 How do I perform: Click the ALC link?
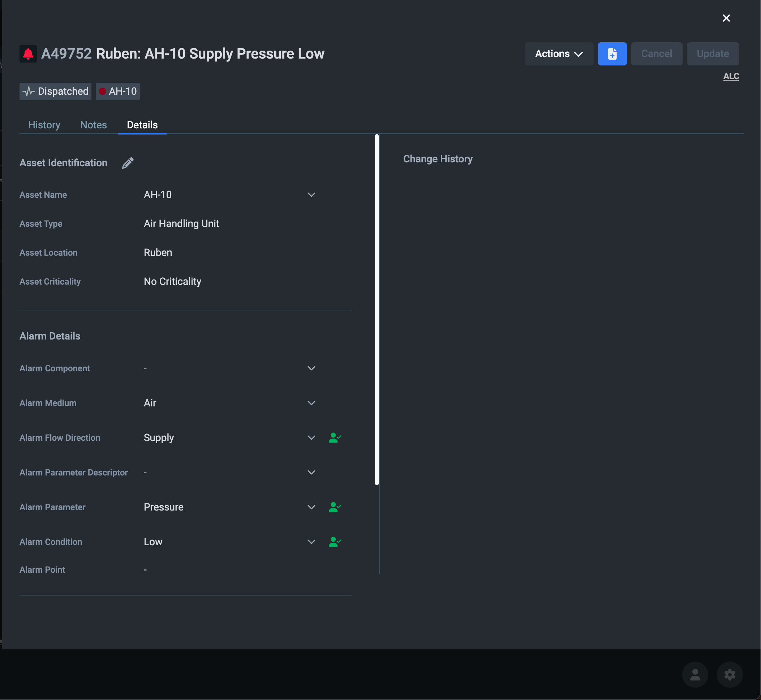pyautogui.click(x=731, y=76)
